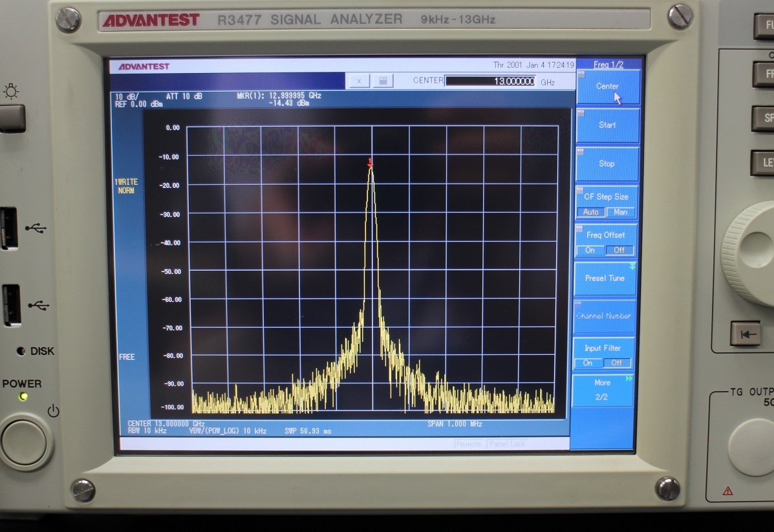Click the front-panel power button
The image size is (774, 532).
(25, 442)
